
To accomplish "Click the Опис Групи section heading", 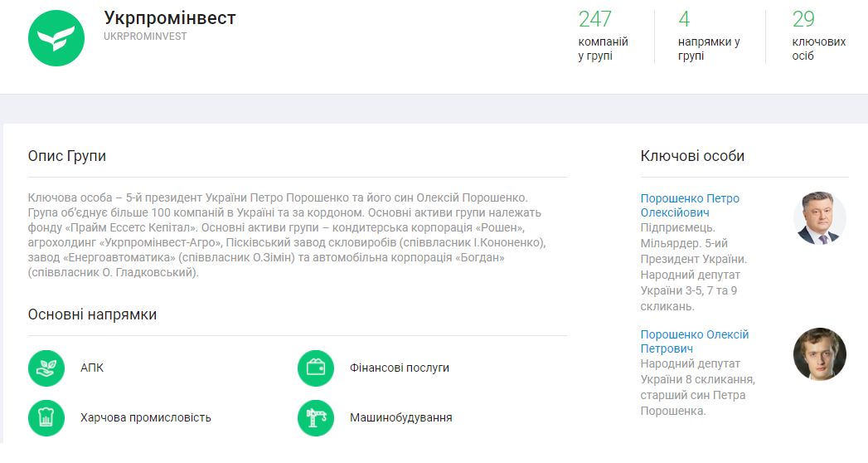I will pyautogui.click(x=67, y=156).
